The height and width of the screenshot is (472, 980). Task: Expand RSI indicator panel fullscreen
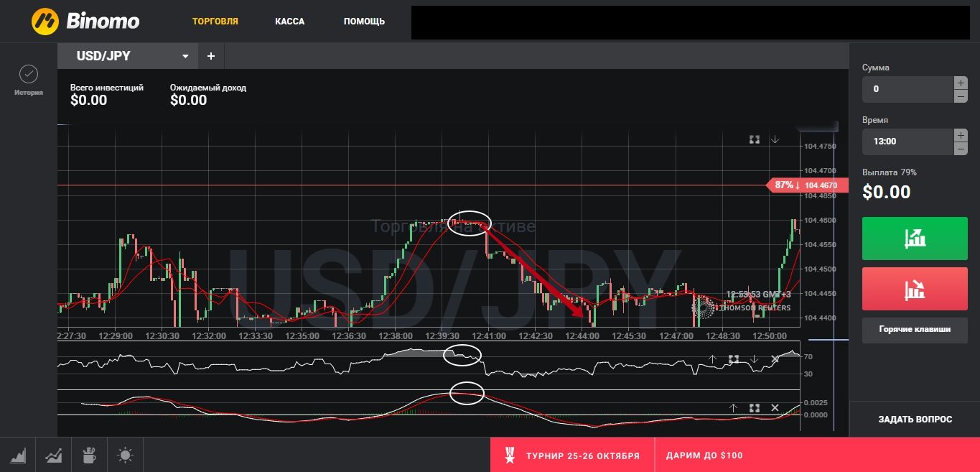tap(733, 358)
